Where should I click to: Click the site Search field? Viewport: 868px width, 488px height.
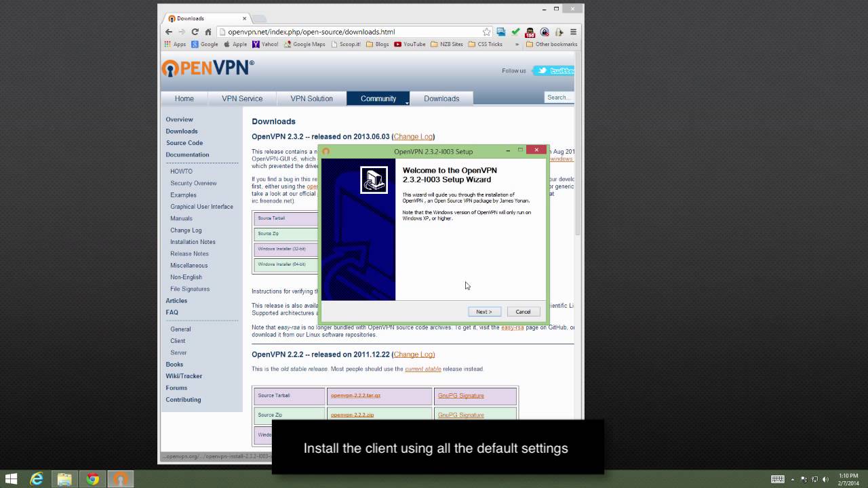559,98
